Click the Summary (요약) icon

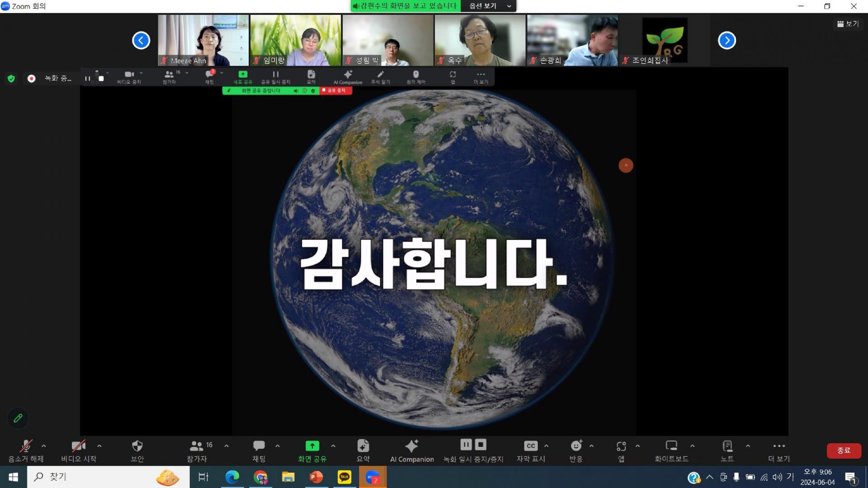[363, 450]
